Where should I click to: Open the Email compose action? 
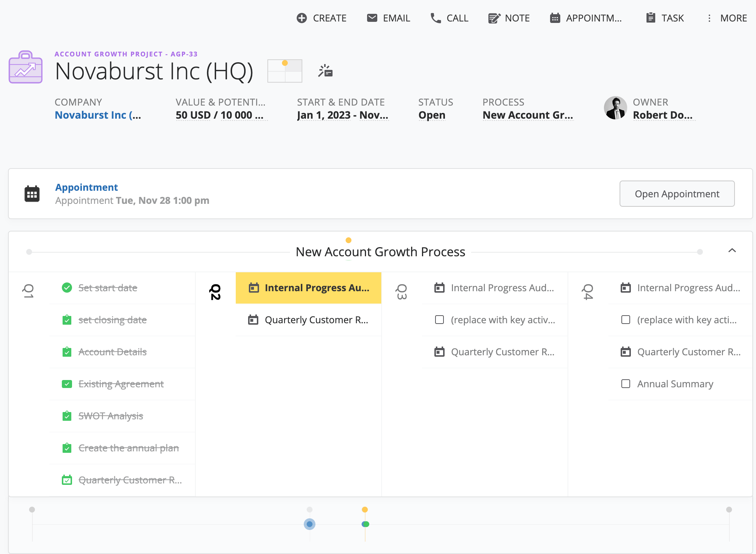372,18
